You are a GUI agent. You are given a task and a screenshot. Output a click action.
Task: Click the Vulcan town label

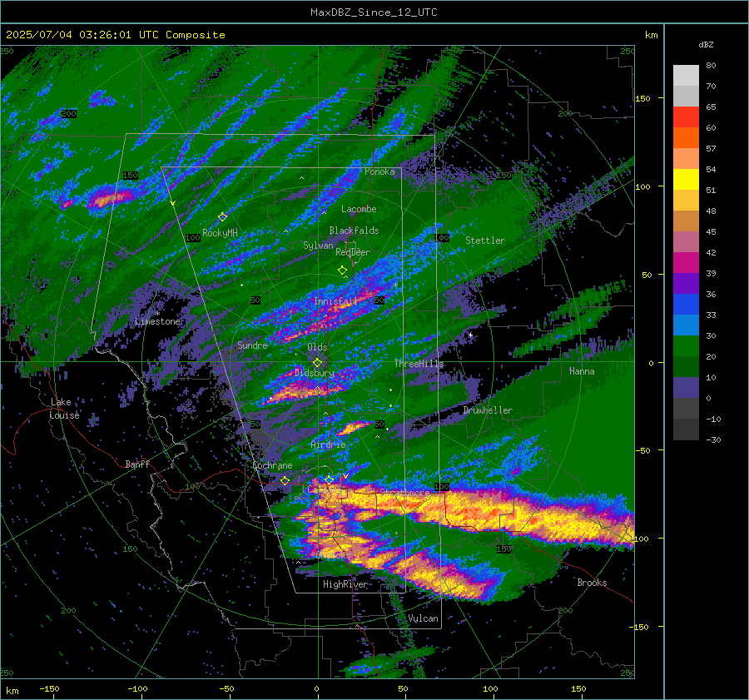point(424,618)
